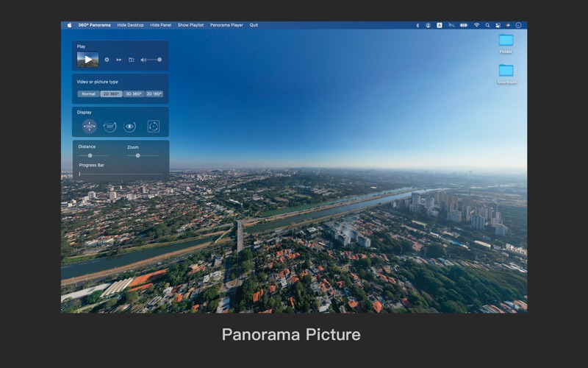Click Quit in the menu bar

tap(254, 25)
